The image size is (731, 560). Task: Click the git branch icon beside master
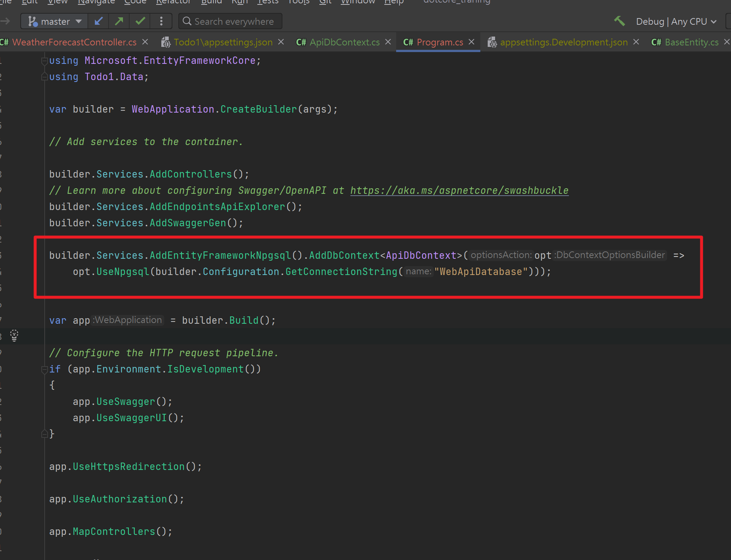32,21
